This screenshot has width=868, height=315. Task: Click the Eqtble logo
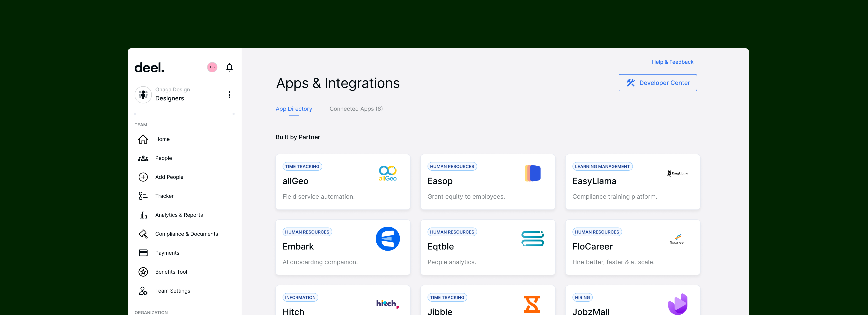point(532,239)
